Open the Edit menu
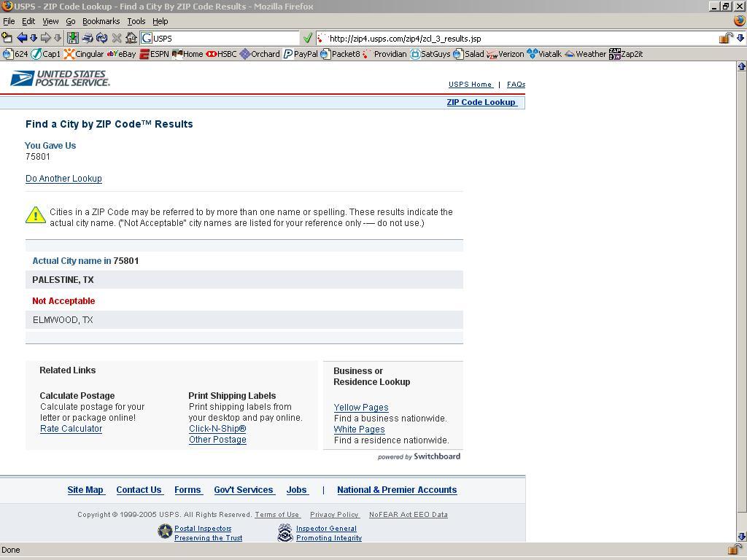This screenshot has height=560, width=747. (x=28, y=21)
